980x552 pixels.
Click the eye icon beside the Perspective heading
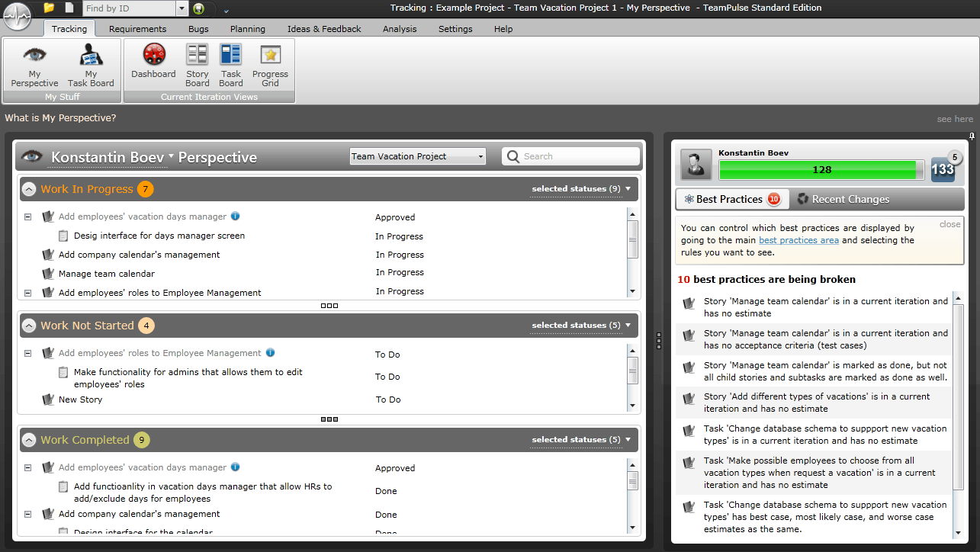[x=31, y=156]
